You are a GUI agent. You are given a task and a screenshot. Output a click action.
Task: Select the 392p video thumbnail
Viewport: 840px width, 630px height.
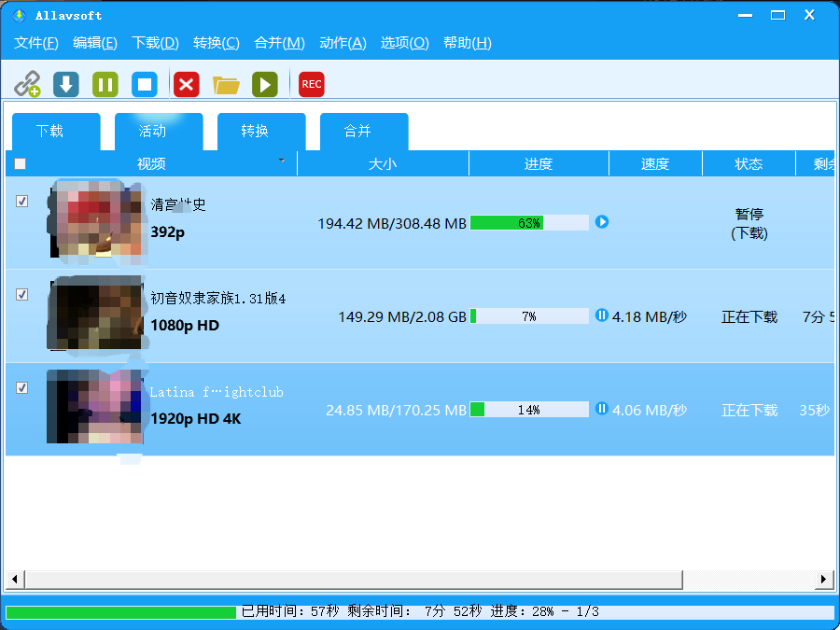[x=97, y=222]
